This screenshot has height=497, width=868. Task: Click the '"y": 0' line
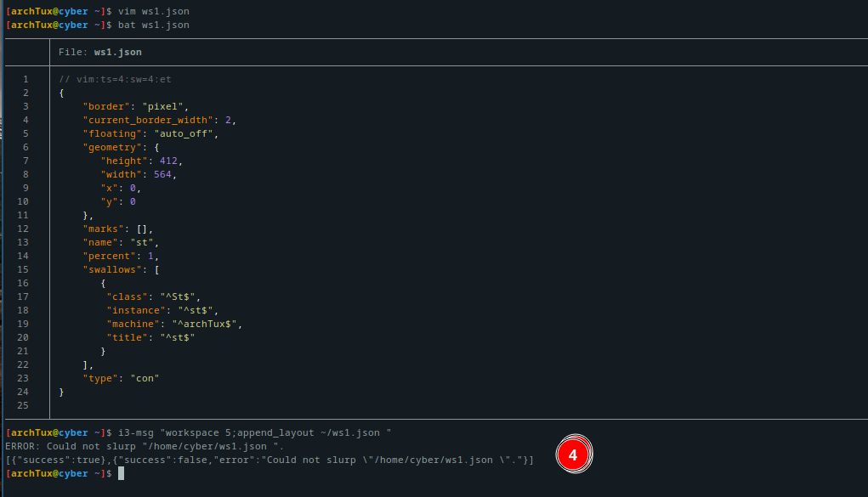pos(118,201)
